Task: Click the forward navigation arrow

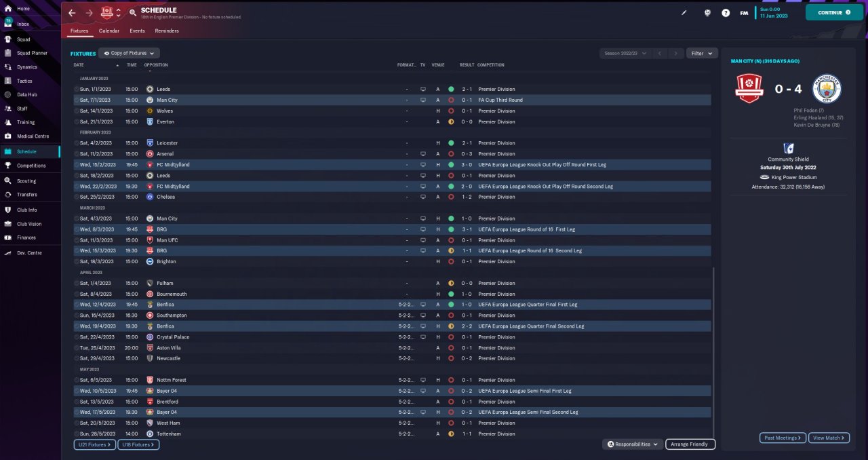Action: 90,13
